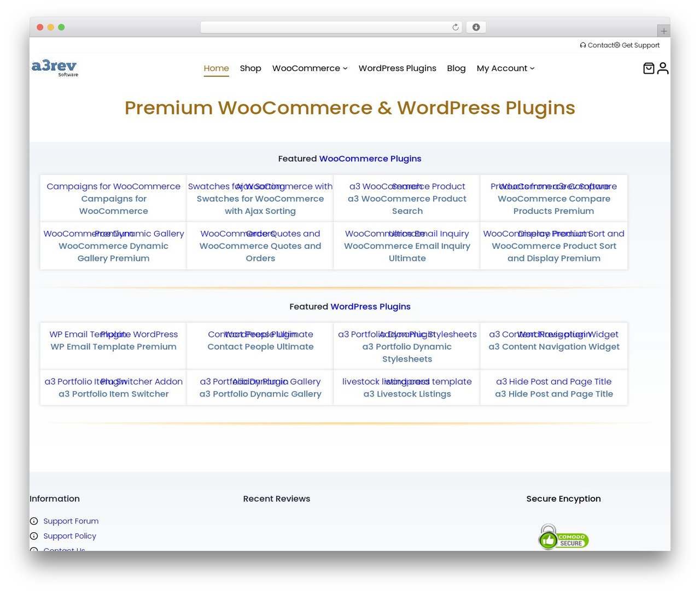This screenshot has height=593, width=700.
Task: Add a new browser tab with plus
Action: [x=664, y=31]
